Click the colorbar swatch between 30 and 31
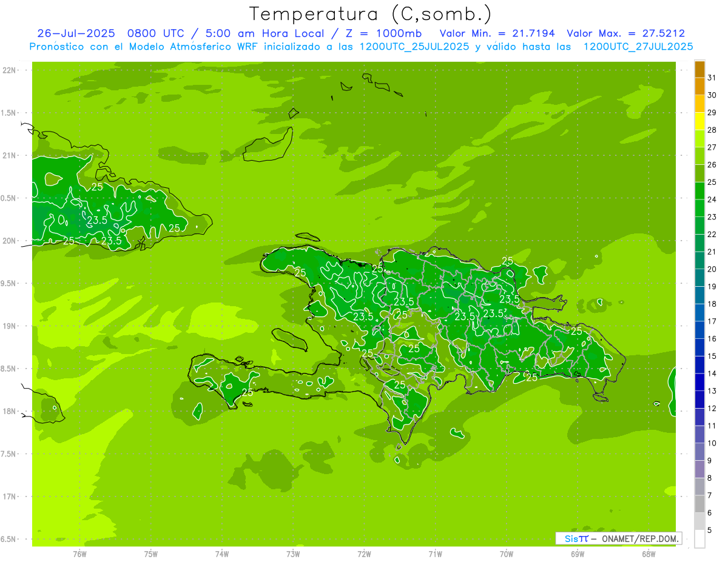 (x=699, y=86)
